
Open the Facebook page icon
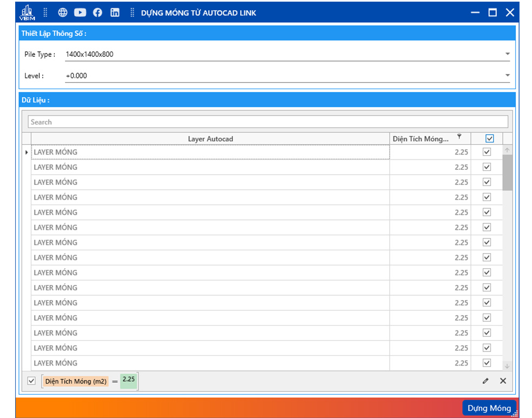coord(97,12)
